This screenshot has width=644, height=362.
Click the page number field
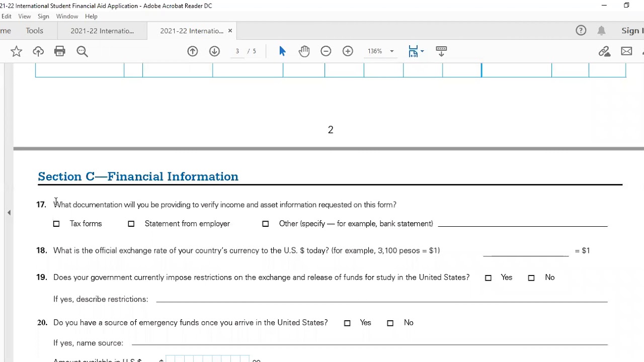coord(237,51)
